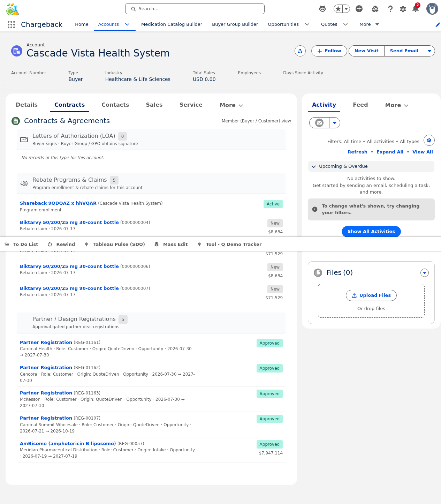The height and width of the screenshot is (504, 441).
Task: Click the Upload Files button
Action: 371,295
